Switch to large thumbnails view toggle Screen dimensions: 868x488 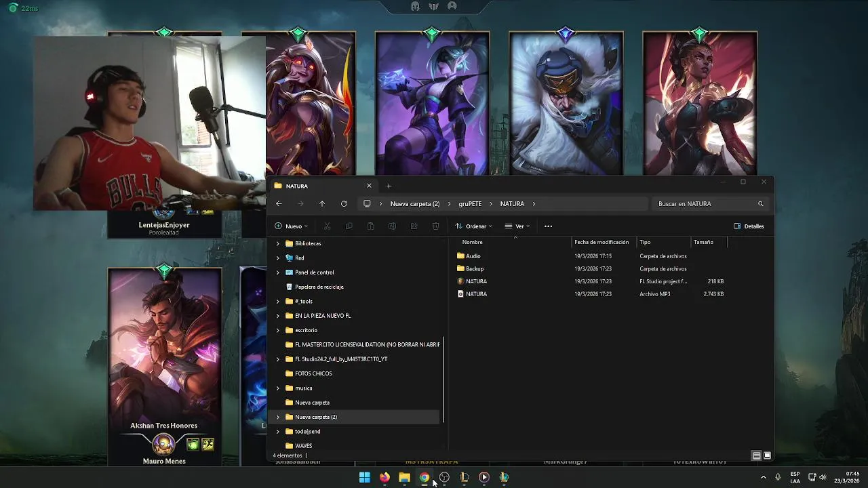tap(767, 456)
